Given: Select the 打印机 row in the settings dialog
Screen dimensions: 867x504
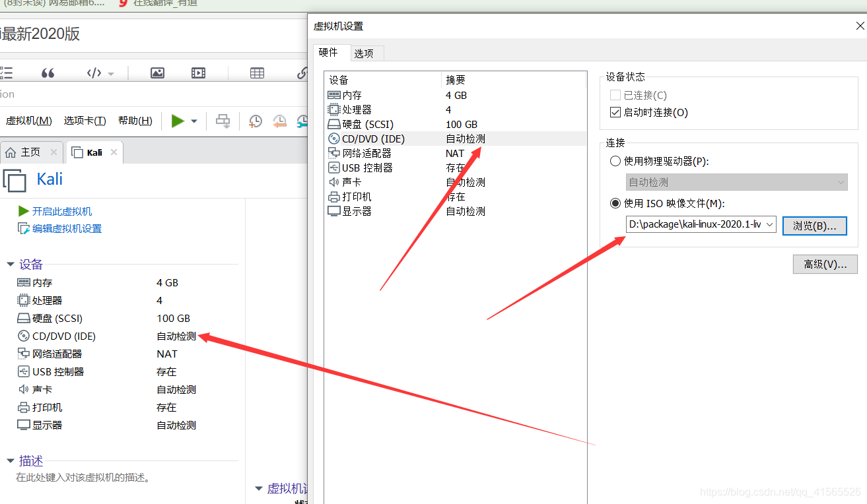Looking at the screenshot, I should click(456, 197).
